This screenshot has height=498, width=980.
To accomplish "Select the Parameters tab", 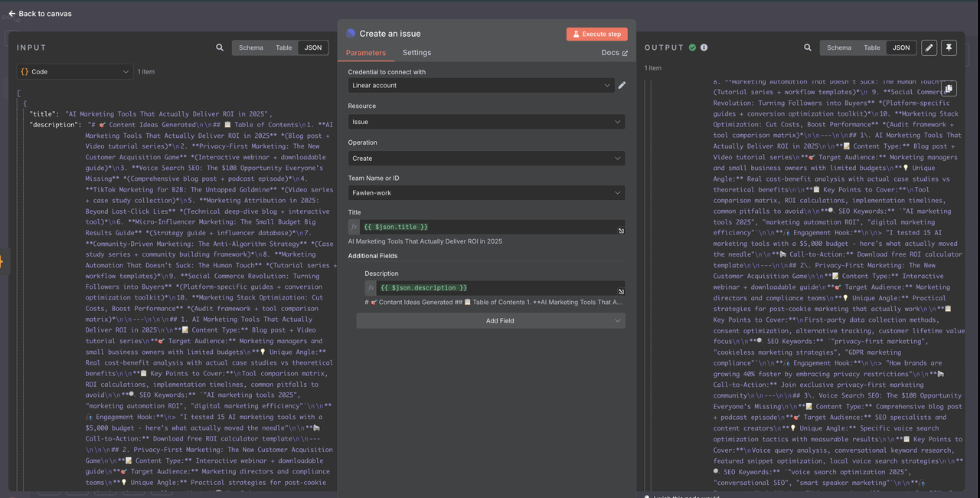I will (366, 53).
